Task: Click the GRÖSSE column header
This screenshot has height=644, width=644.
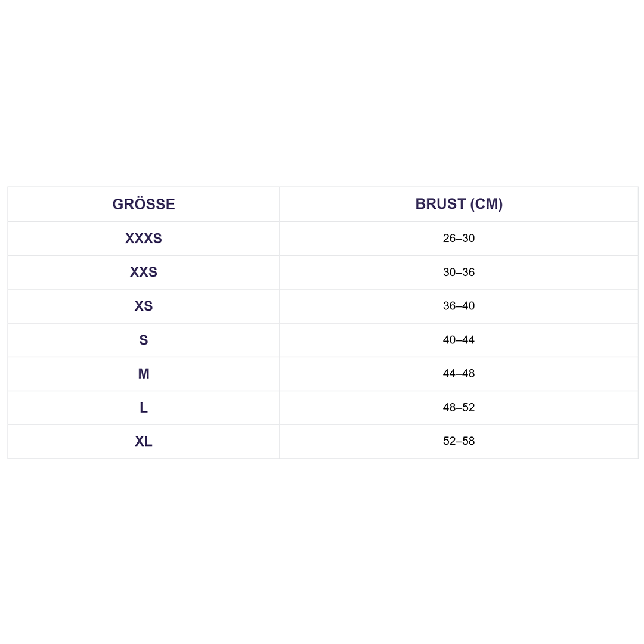Action: 144,204
